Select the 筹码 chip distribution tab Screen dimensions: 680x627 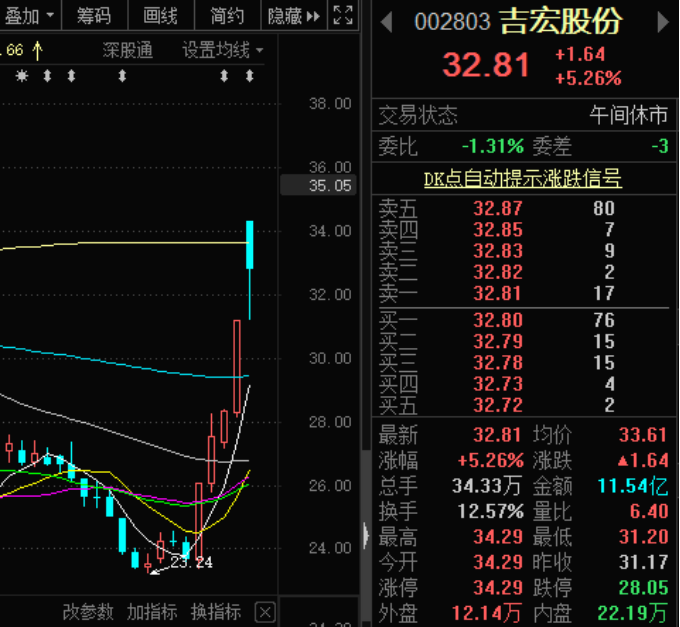pos(94,16)
